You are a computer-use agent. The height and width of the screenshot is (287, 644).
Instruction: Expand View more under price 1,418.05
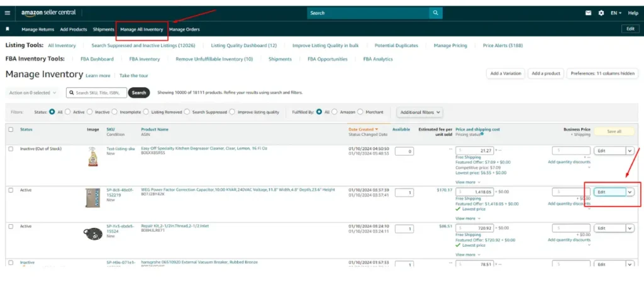pyautogui.click(x=467, y=219)
